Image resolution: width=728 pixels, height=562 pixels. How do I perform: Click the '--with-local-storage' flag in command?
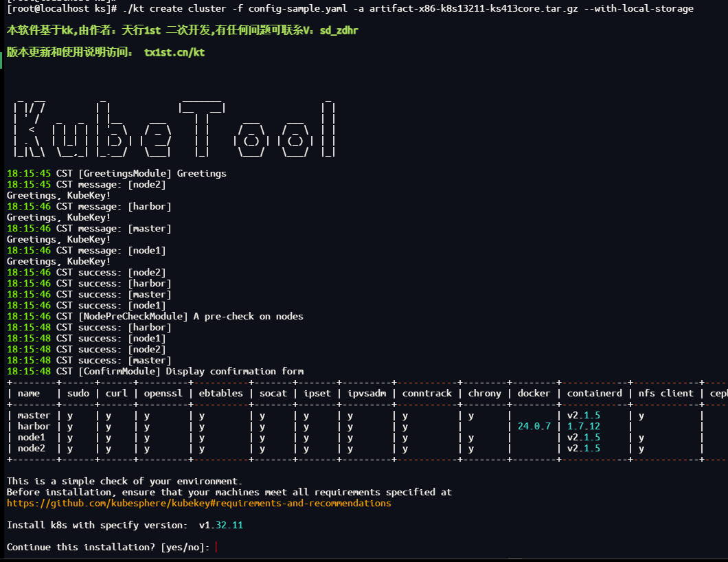[639, 9]
